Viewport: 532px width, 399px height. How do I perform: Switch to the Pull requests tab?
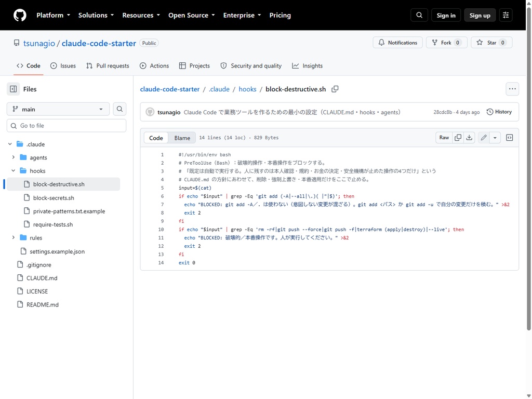pyautogui.click(x=108, y=66)
